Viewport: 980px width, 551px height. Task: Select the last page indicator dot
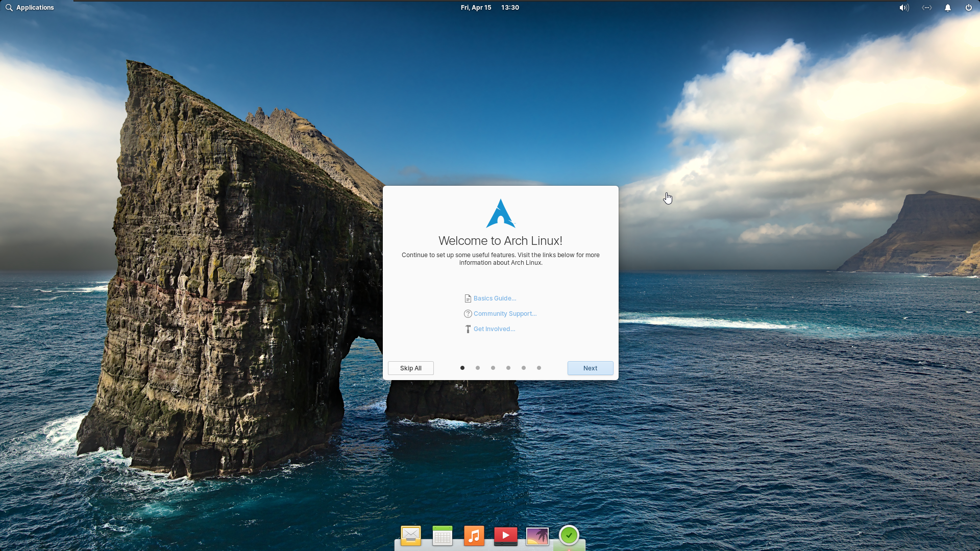539,368
